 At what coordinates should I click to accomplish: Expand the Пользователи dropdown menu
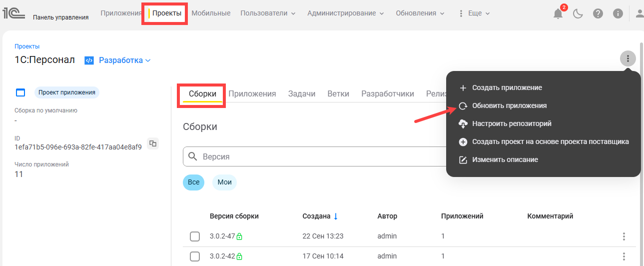click(268, 13)
